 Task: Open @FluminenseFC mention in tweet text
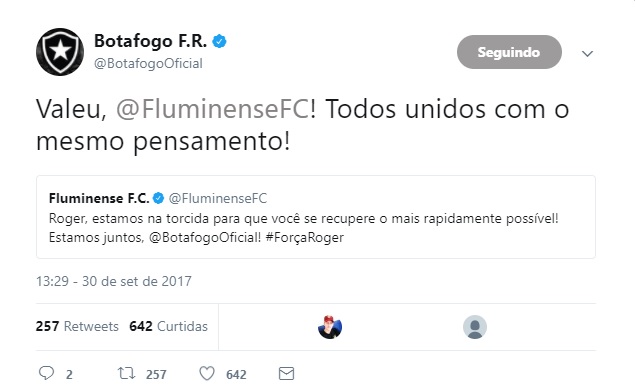tap(213, 109)
